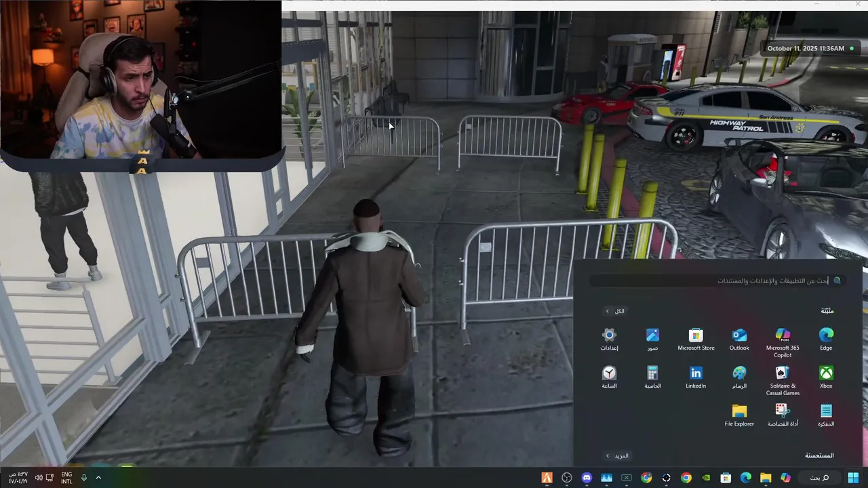The image size is (868, 488).
Task: Toggle microphone icon in system tray
Action: point(84,478)
